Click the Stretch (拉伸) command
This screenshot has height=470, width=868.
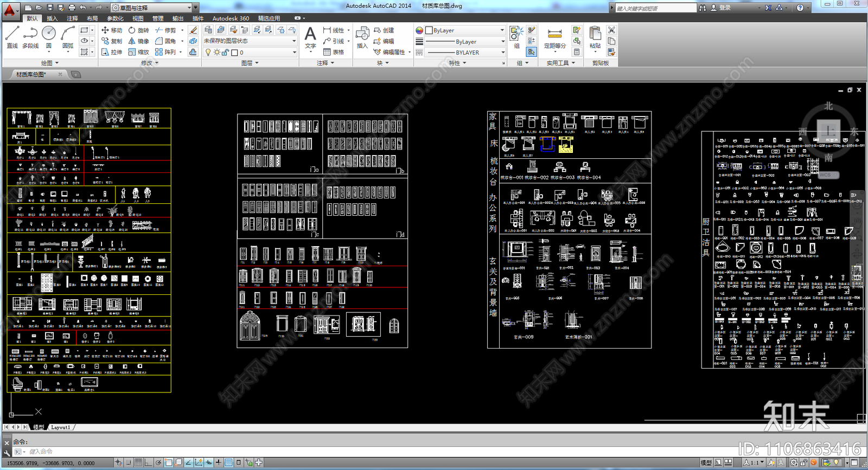(x=111, y=52)
